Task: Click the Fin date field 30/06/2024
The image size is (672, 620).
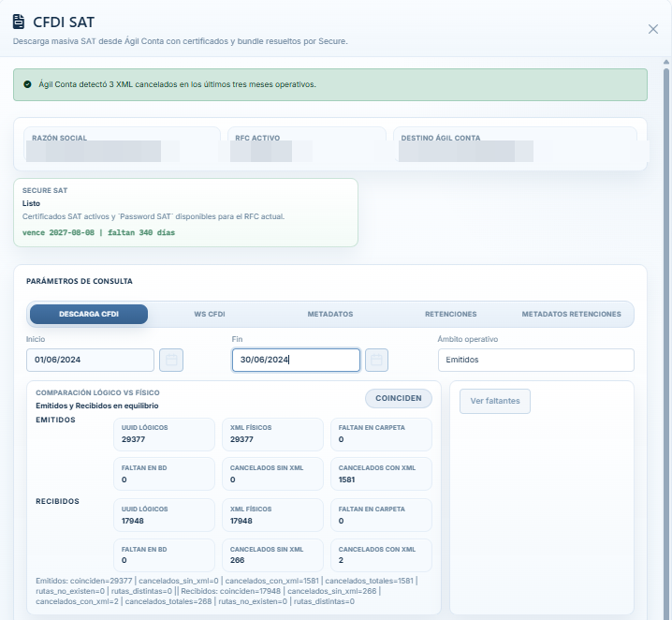Action: tap(296, 360)
